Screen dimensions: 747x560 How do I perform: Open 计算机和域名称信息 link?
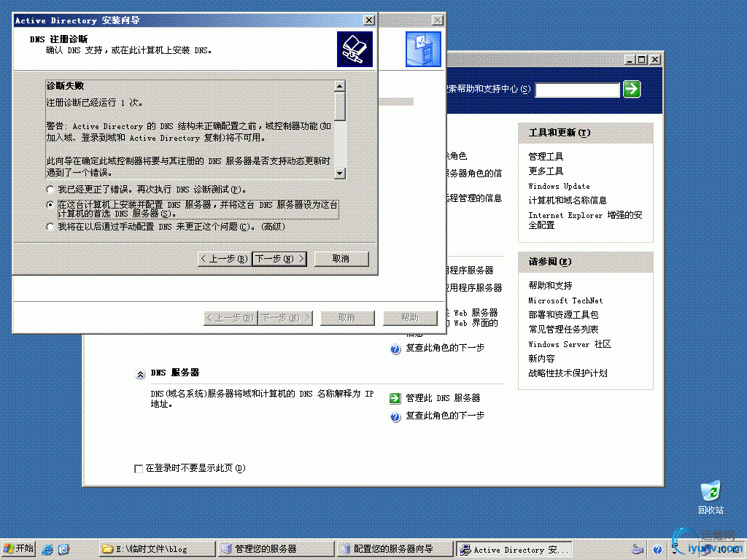(568, 201)
